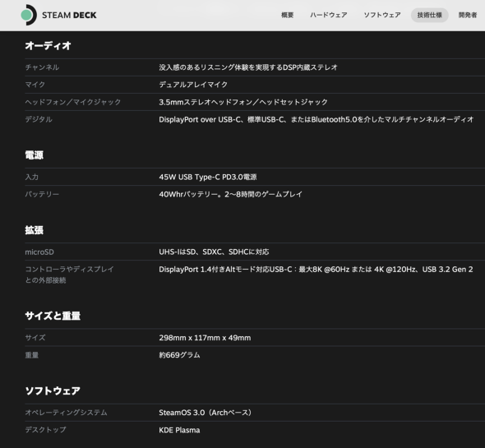Select the チャンネル row label
This screenshot has width=485, height=448.
point(42,67)
